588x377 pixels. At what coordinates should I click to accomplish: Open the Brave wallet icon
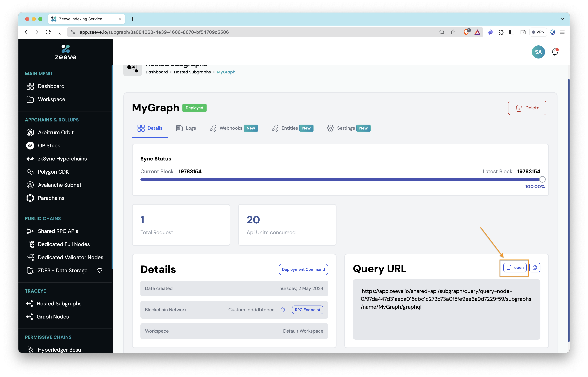pos(523,32)
